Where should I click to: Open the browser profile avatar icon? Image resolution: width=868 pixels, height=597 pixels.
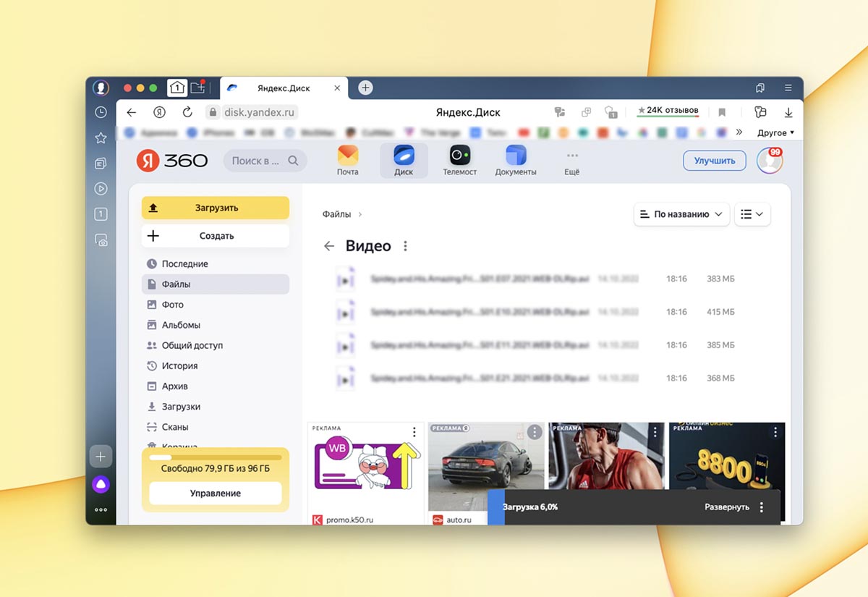click(x=101, y=88)
